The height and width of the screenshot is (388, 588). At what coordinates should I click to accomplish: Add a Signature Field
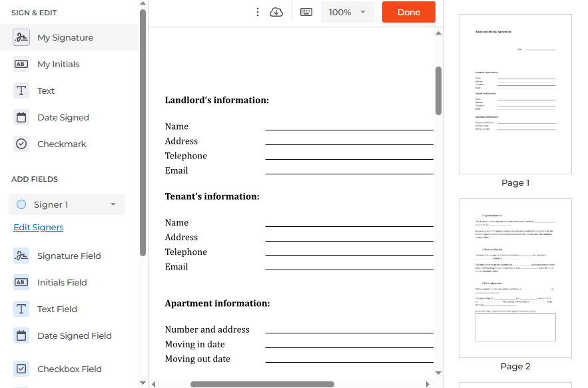[69, 256]
